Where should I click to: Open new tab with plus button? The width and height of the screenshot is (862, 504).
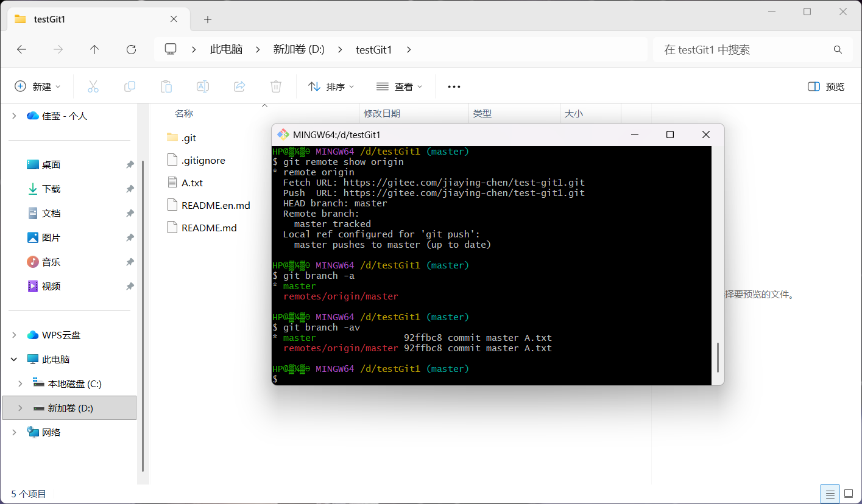208,19
